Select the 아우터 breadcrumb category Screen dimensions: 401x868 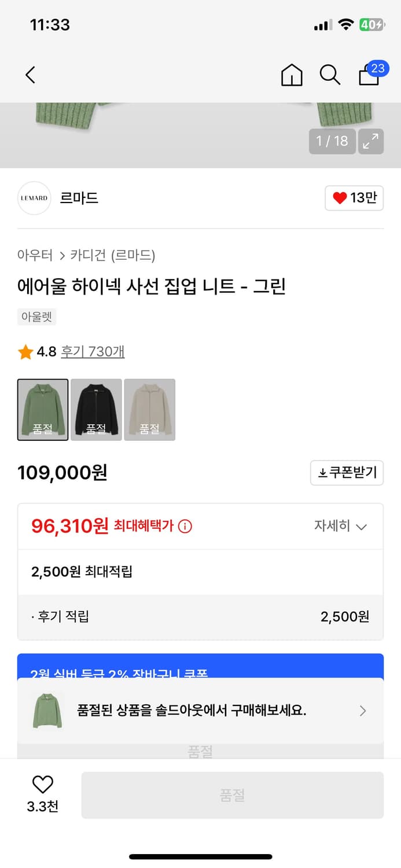click(x=35, y=255)
